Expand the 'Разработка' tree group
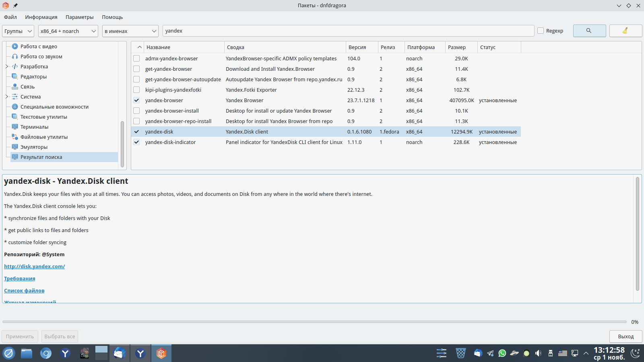This screenshot has height=362, width=644. pyautogui.click(x=7, y=66)
